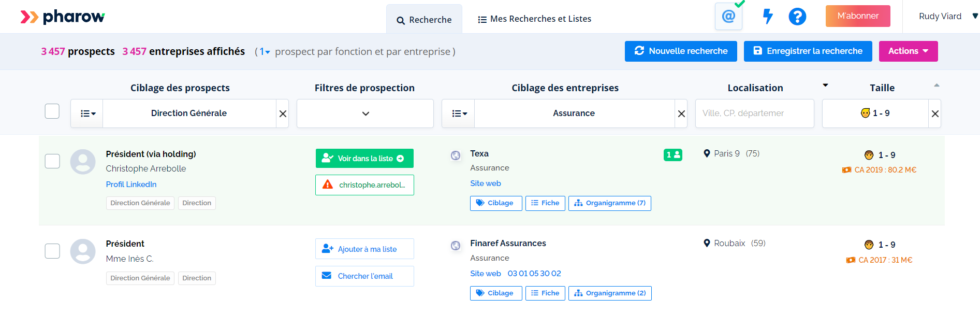Click the M'abonner subscribe button
Image resolution: width=980 pixels, height=313 pixels.
tap(858, 16)
